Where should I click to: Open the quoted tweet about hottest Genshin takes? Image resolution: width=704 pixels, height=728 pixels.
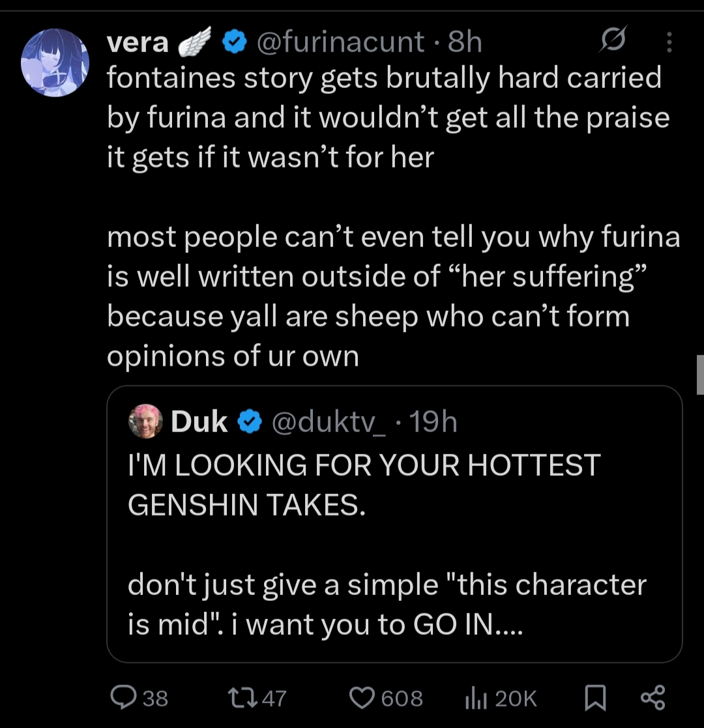click(x=394, y=524)
